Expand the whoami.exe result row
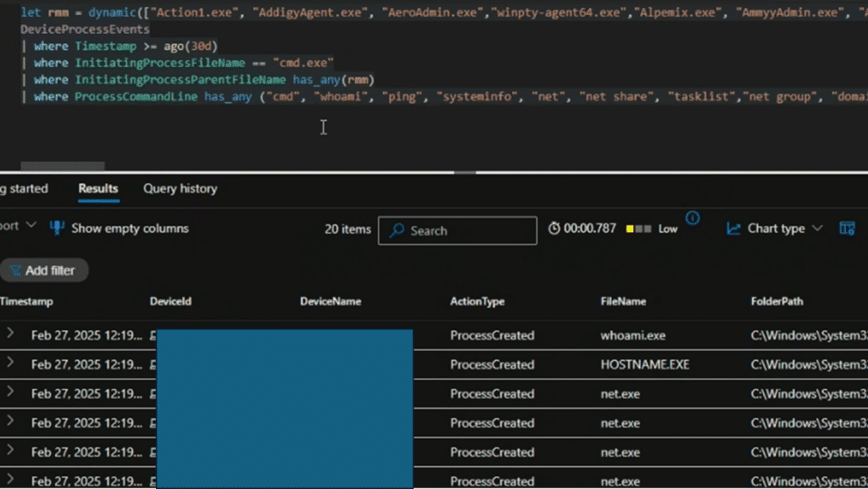 pos(10,333)
